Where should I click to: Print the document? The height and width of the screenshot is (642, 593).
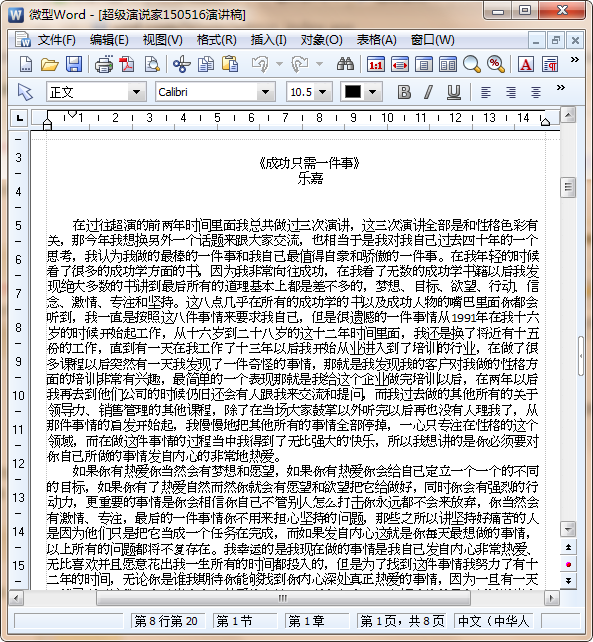pos(104,64)
